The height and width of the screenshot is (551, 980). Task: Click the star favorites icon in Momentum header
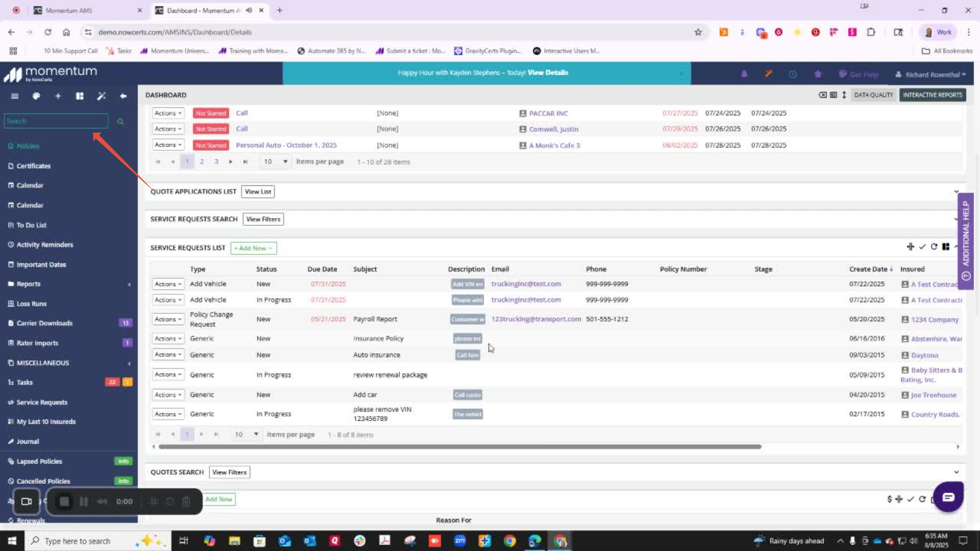click(x=818, y=74)
